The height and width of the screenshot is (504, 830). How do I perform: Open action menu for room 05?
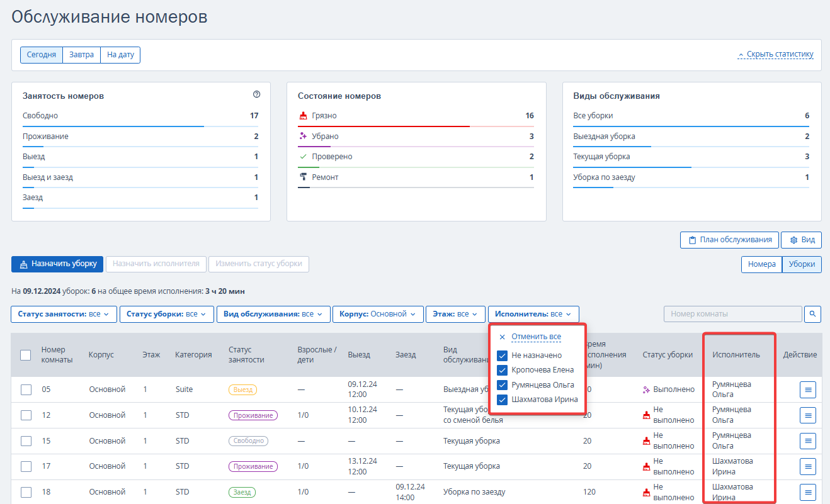[x=808, y=389]
